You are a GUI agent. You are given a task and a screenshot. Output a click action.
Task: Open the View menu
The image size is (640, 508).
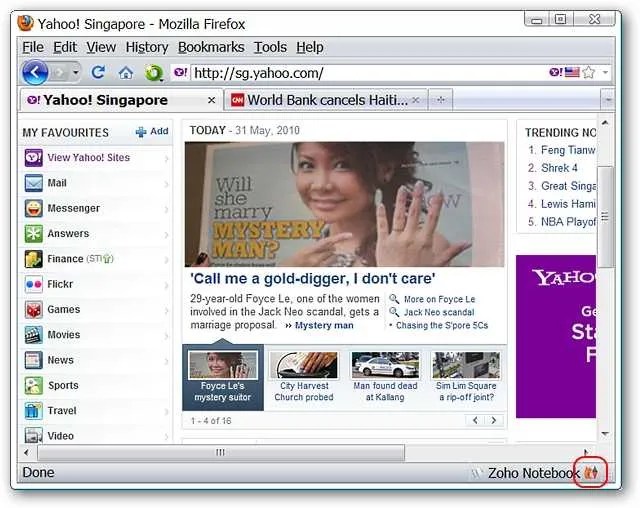point(101,47)
